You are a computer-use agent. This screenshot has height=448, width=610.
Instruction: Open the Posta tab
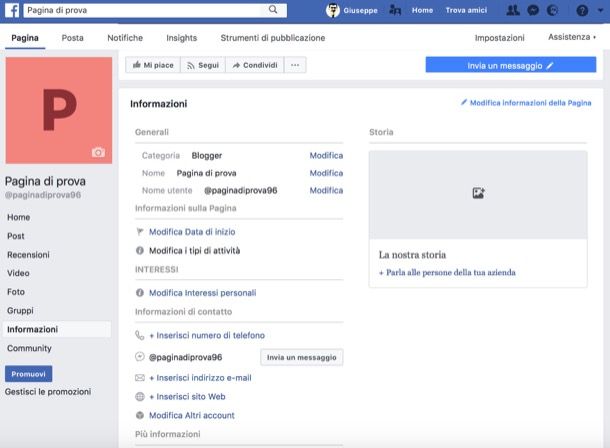point(72,38)
